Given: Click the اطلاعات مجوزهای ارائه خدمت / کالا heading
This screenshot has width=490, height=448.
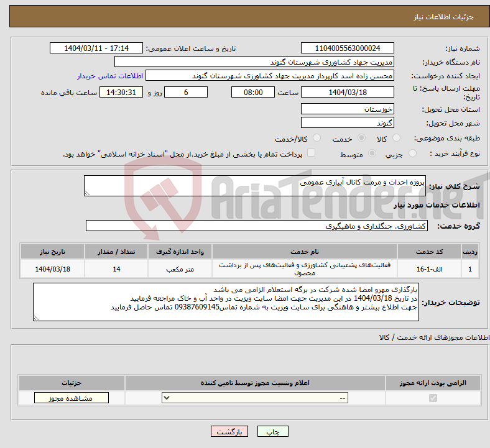Looking at the screenshot, I should pyautogui.click(x=434, y=337).
